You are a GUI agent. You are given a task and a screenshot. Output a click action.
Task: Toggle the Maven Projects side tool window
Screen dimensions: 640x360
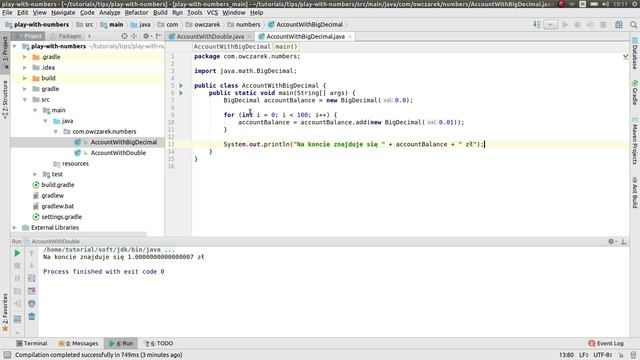[635, 141]
